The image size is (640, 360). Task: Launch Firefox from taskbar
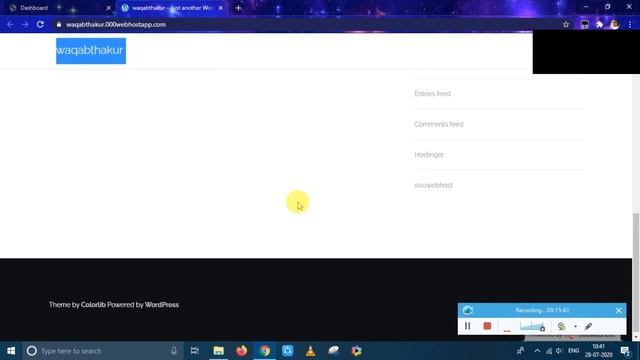tap(242, 351)
